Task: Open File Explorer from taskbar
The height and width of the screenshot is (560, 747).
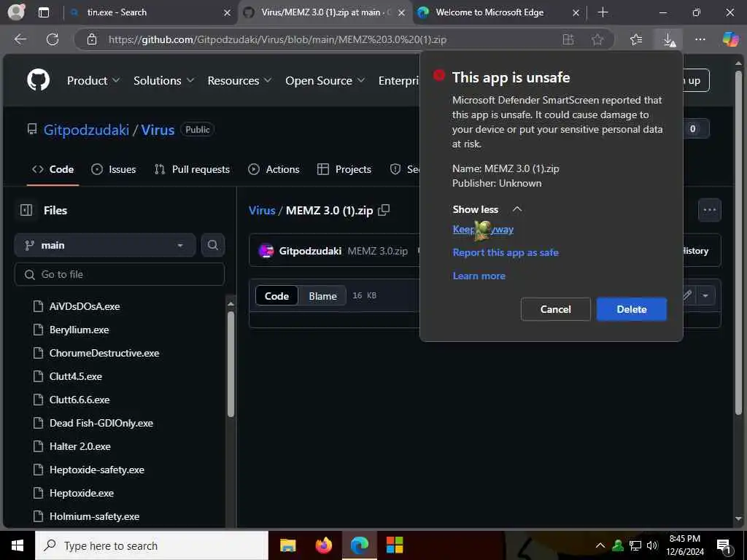Action: click(x=287, y=545)
